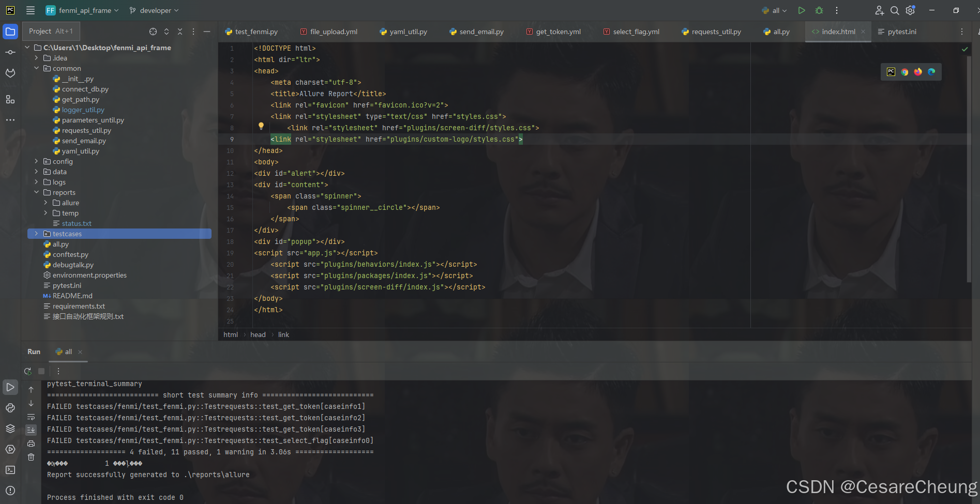This screenshot has height=504, width=980.
Task: Preview index.html in Chrome browser
Action: (904, 72)
